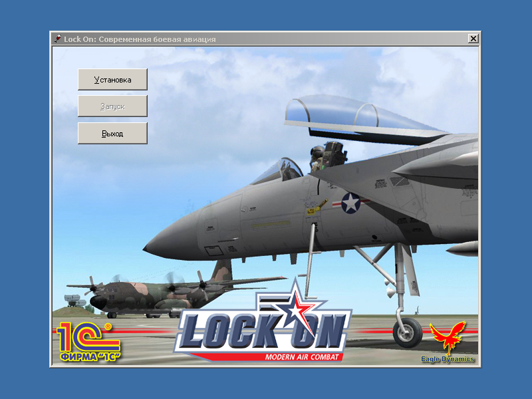This screenshot has width=532, height=399.
Task: Click the greyed-out Запуск launch button
Action: (x=112, y=106)
